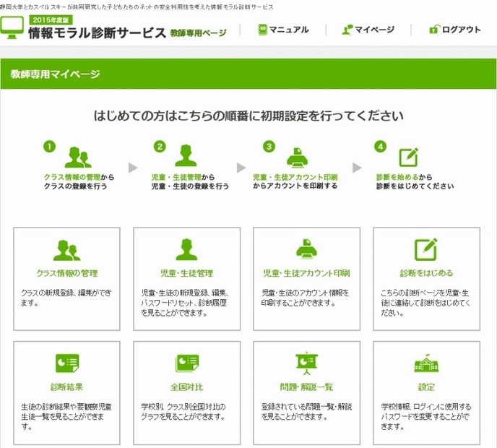Open the 設定 card title
Viewport: 497px width, 448px height.
pos(426,387)
